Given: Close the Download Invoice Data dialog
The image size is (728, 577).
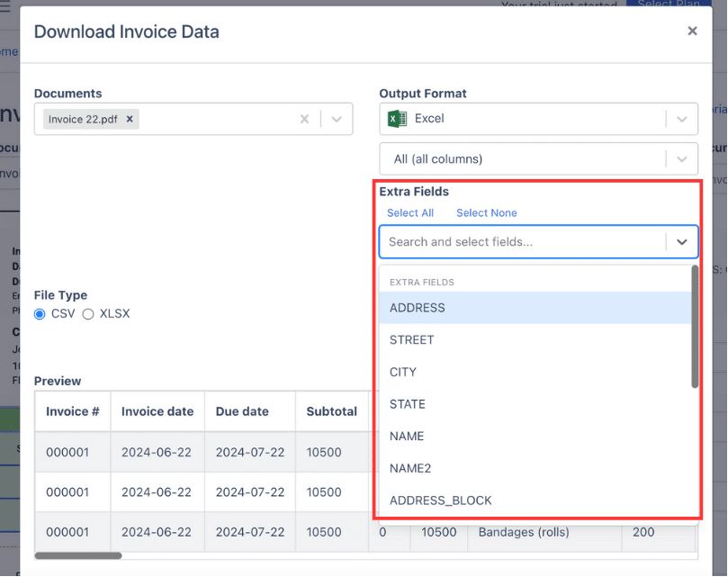Looking at the screenshot, I should tap(692, 32).
